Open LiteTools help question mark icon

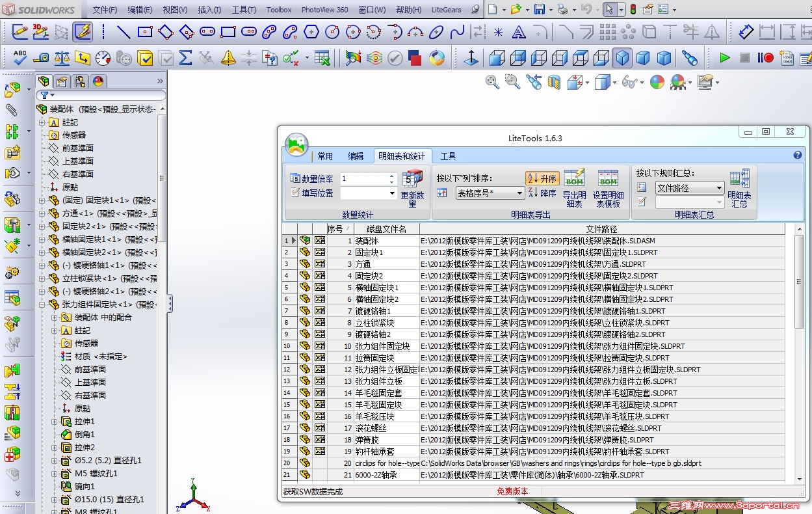(x=798, y=156)
